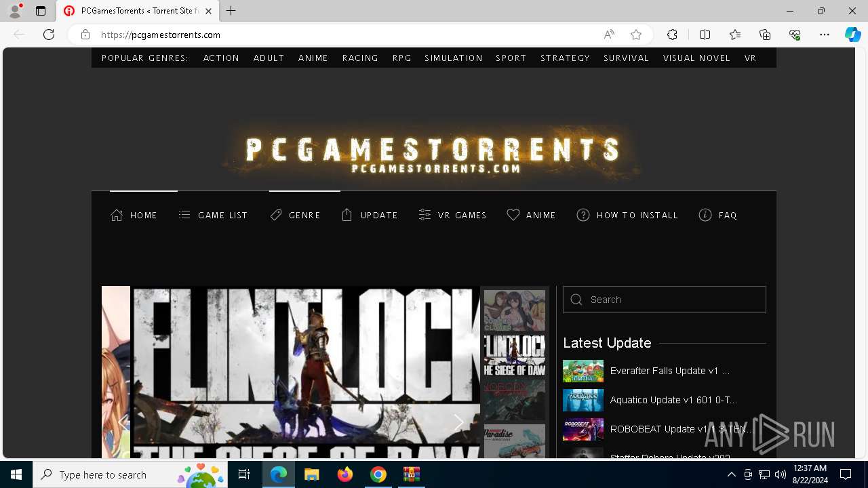Screen dimensions: 868x488
Task: Start Read aloud from address bar
Action: tap(609, 35)
